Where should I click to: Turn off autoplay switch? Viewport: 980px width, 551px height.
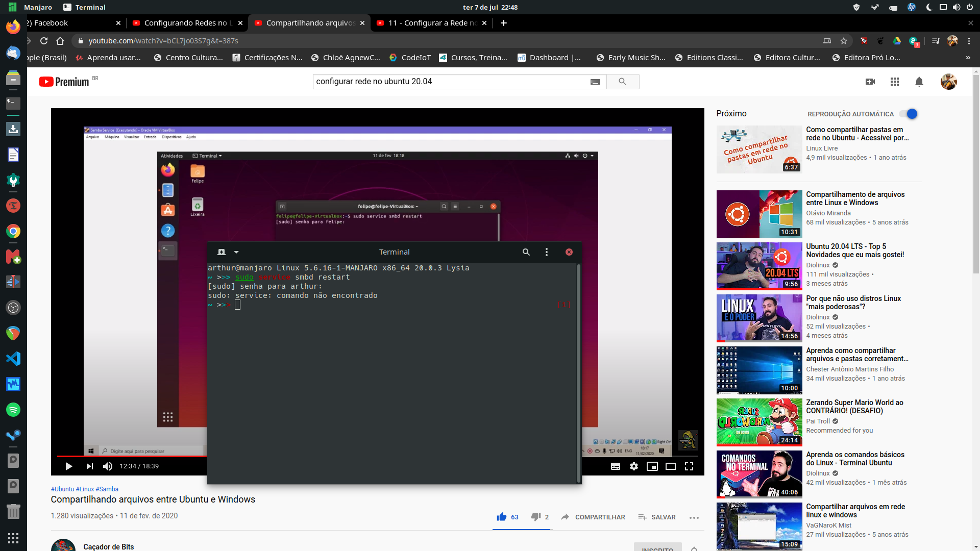[x=909, y=114]
